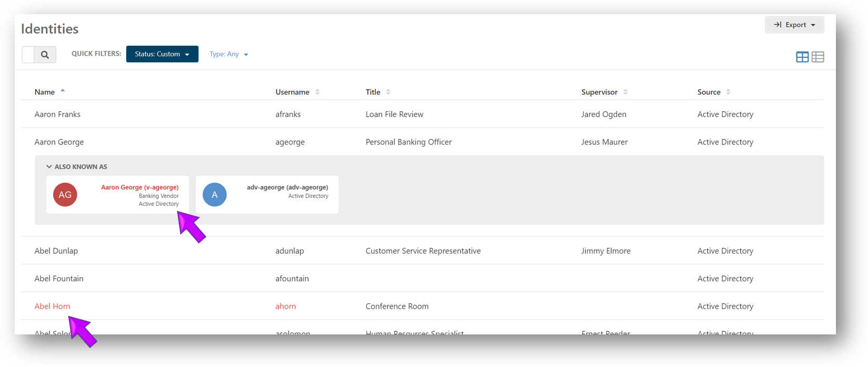Open adv-ageorge linked identity card
Screen dimensions: 868x367
287,187
